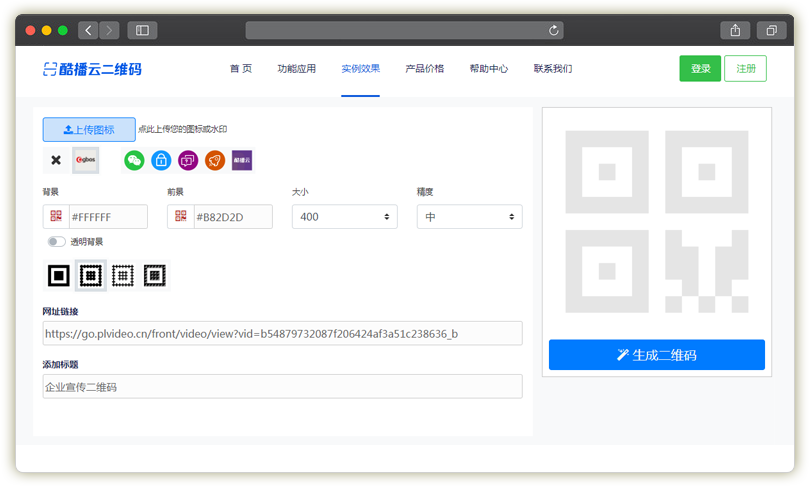
Task: Toggle the 透明背景 switch
Action: 56,242
